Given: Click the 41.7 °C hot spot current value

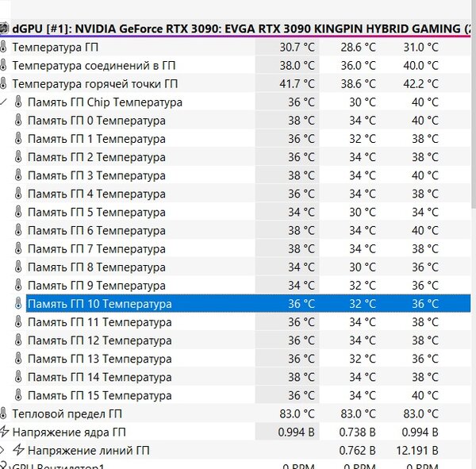Looking at the screenshot, I should 297,84.
